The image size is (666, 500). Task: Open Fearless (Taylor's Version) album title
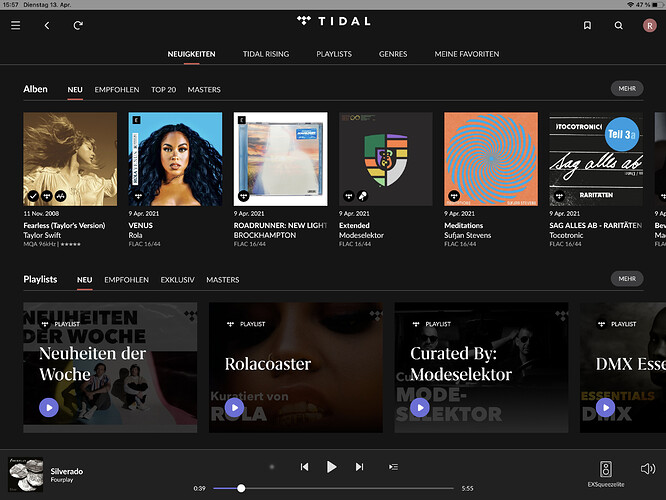[x=64, y=225]
